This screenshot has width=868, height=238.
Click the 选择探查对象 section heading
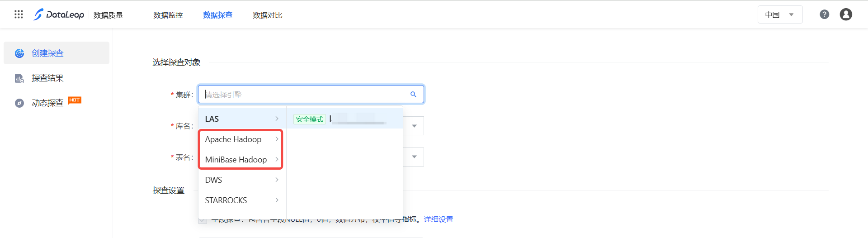(176, 62)
